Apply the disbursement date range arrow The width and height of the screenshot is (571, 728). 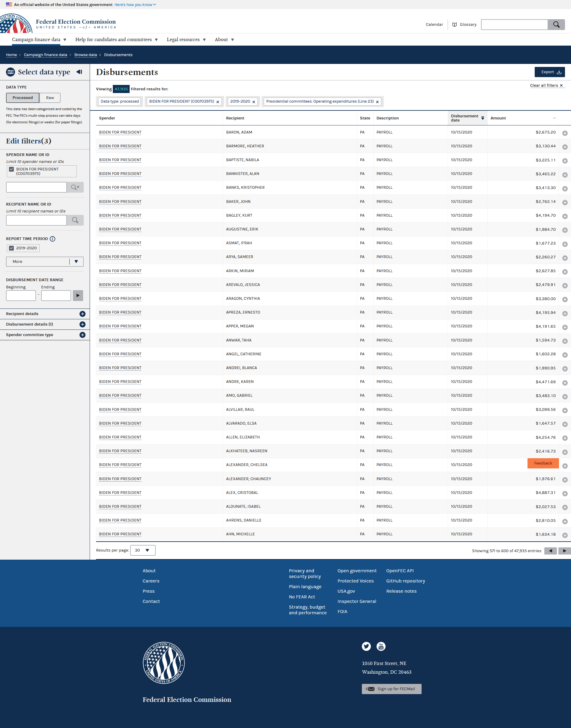pos(78,296)
